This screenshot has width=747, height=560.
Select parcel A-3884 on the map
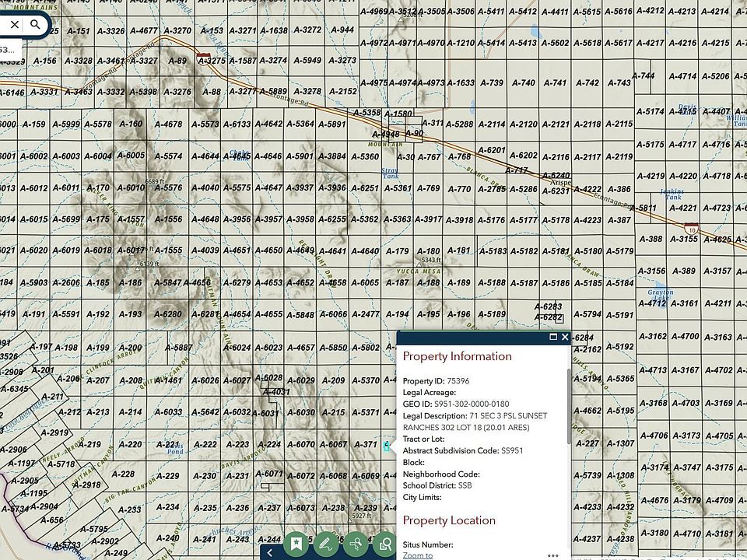coord(332,156)
